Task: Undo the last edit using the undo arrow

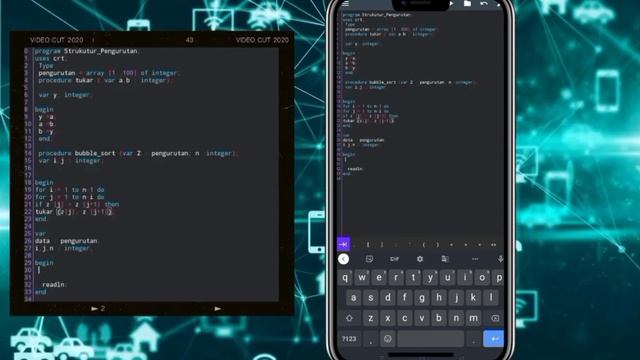Action: 484,4
